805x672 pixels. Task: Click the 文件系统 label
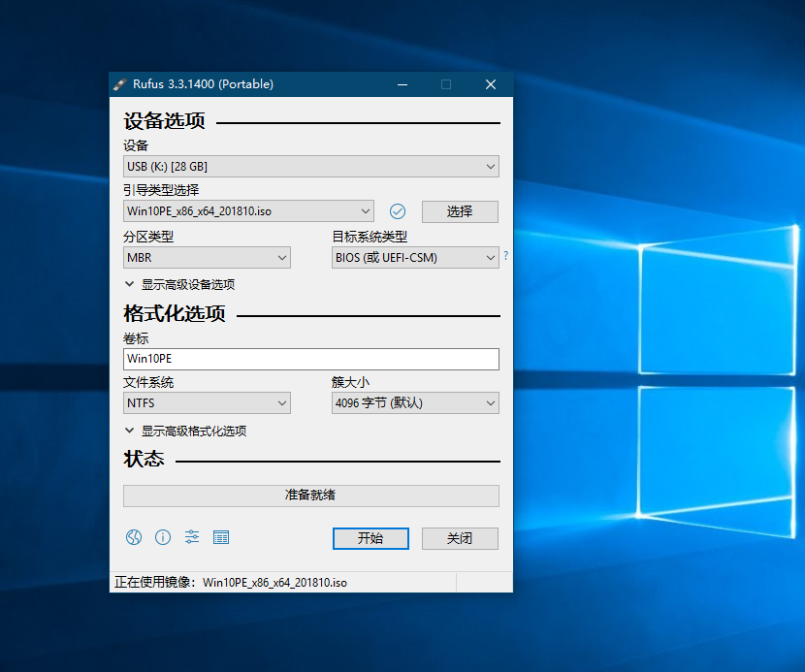tap(148, 382)
